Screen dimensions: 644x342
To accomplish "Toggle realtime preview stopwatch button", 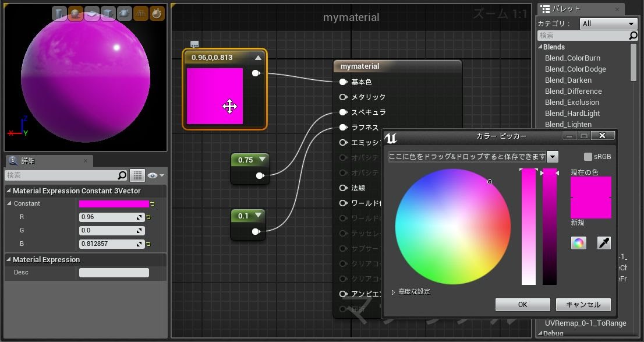I will pos(157,13).
